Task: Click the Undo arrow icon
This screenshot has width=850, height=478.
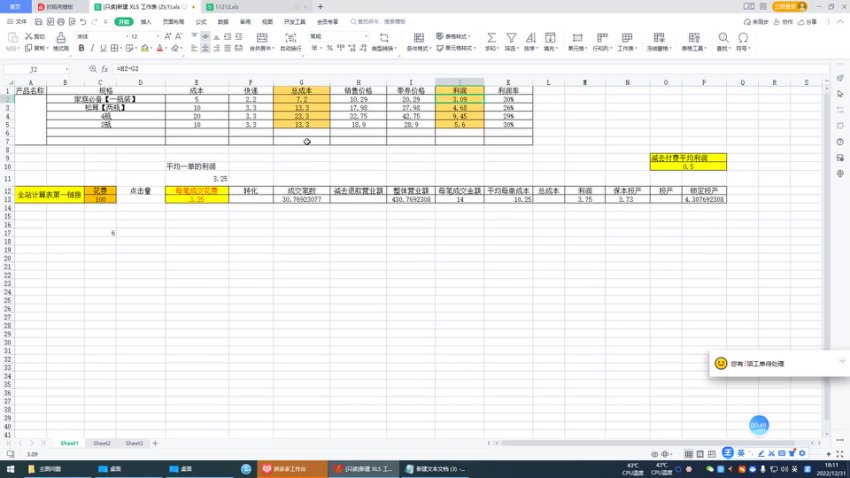Action: tap(83, 22)
